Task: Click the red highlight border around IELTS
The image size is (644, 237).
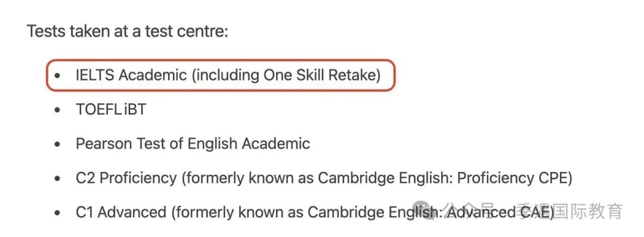Action: (x=221, y=60)
